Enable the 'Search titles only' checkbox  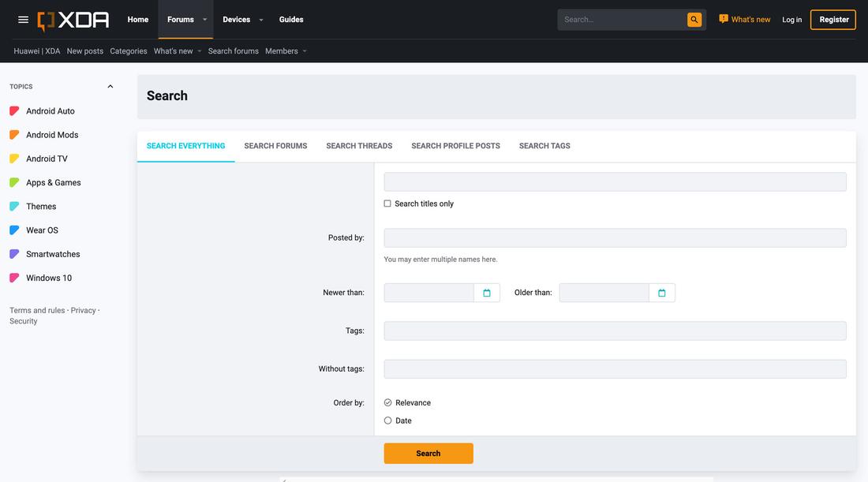pos(387,203)
